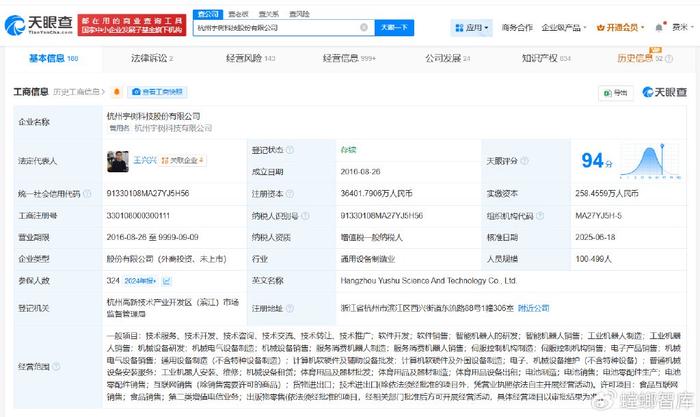The image size is (700, 417).
Task: Open the 2024年报 year dropdown
Action: tap(141, 281)
